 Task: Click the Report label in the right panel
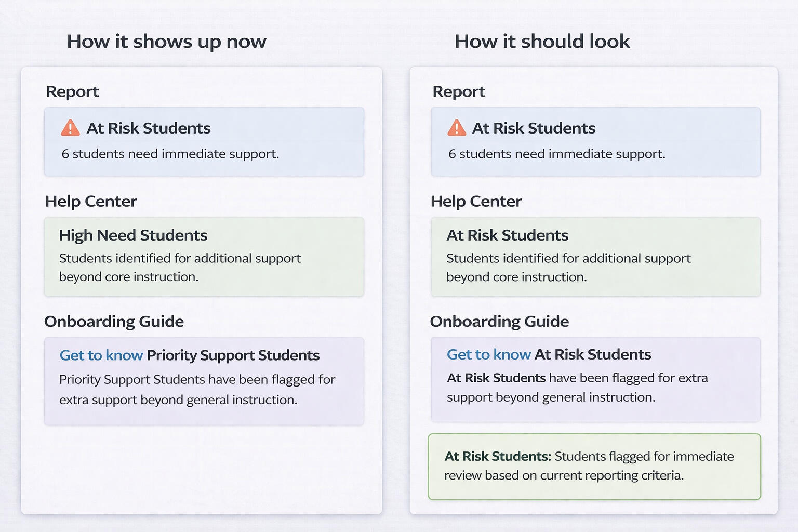pos(459,92)
